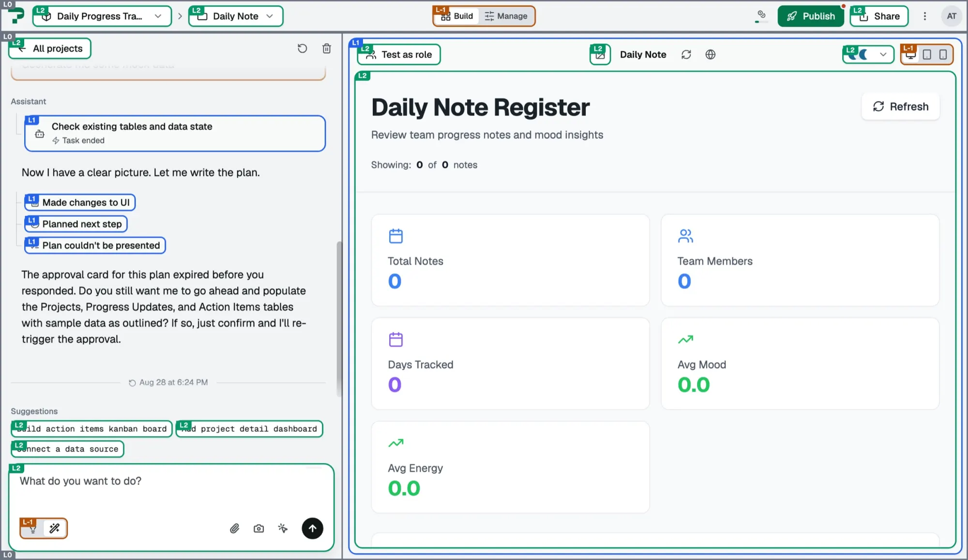
Task: Click the Share button
Action: click(879, 16)
